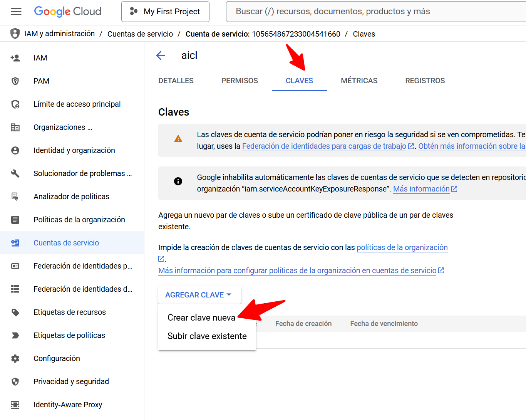This screenshot has height=420, width=526.
Task: Open the hamburger navigation menu
Action: (16, 12)
